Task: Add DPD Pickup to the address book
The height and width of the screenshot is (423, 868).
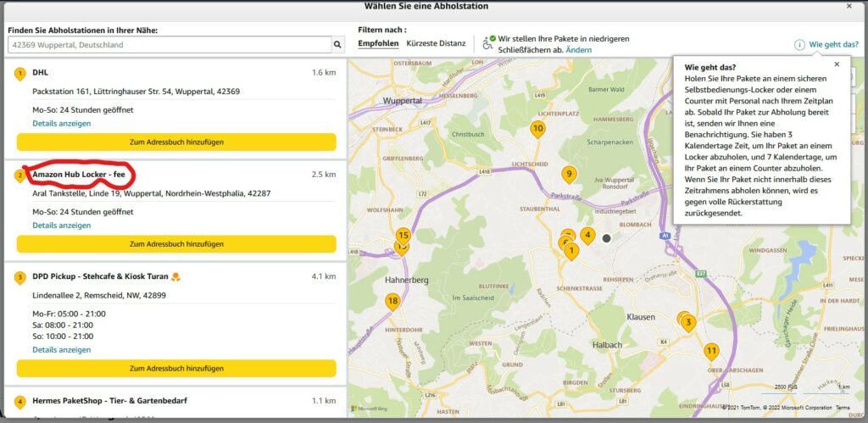Action: coord(176,368)
